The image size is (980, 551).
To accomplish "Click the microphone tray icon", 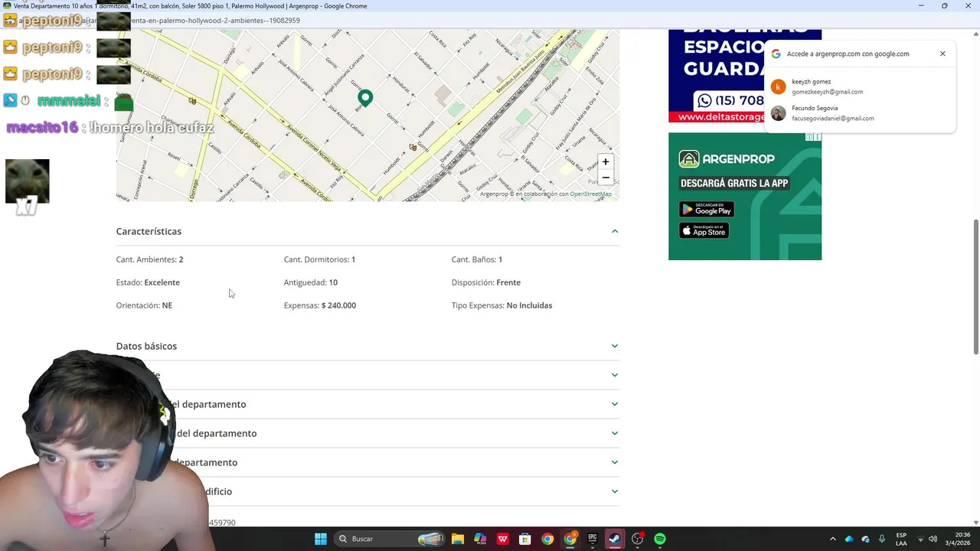I will (x=882, y=539).
